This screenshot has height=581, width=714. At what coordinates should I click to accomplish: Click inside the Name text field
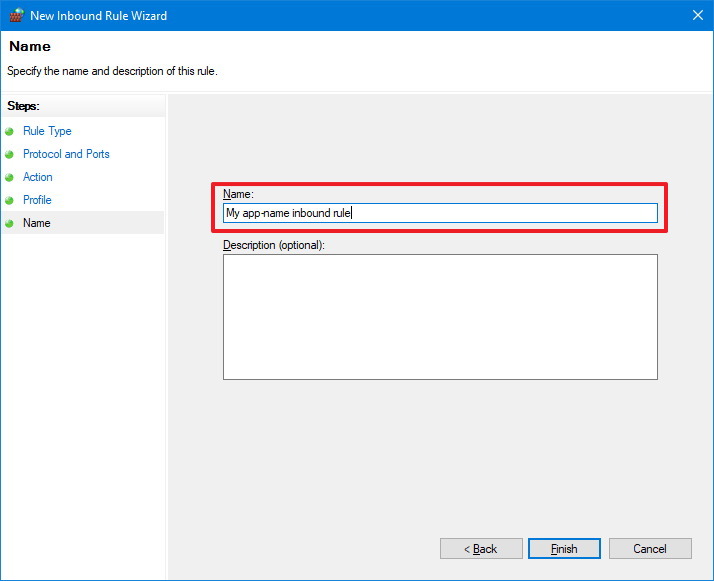pyautogui.click(x=440, y=213)
